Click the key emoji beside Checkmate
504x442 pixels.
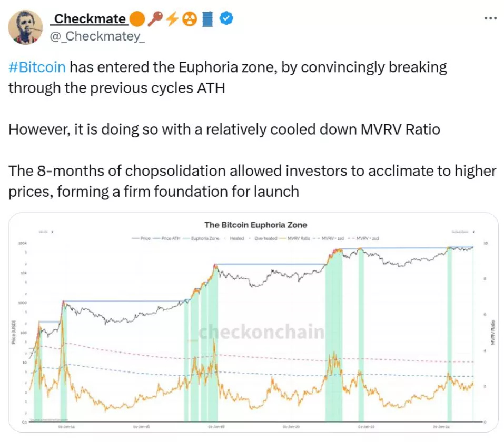click(x=155, y=18)
